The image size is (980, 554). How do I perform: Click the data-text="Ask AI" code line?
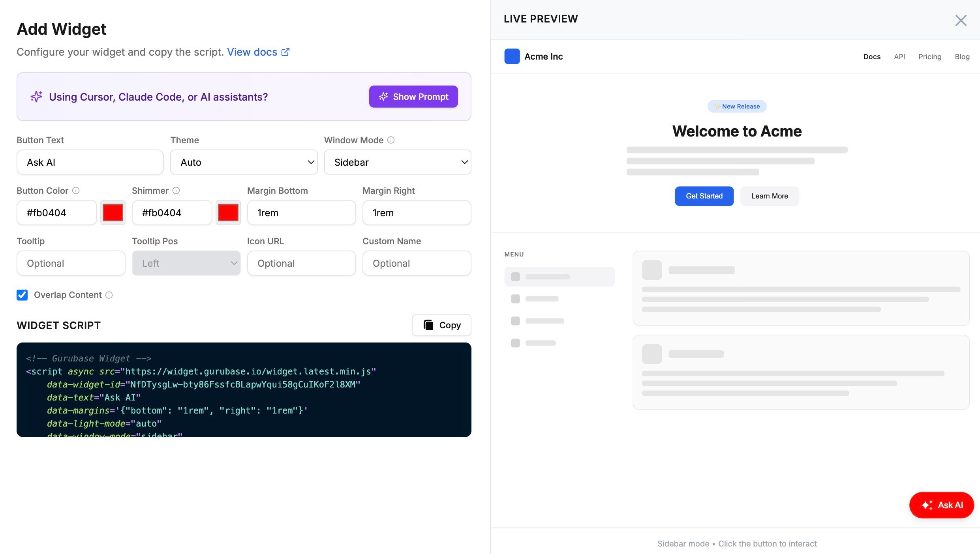click(x=94, y=397)
